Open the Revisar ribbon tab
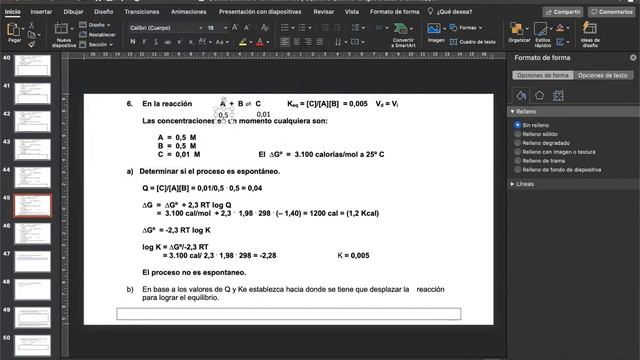Image resolution: width=640 pixels, height=360 pixels. (324, 12)
